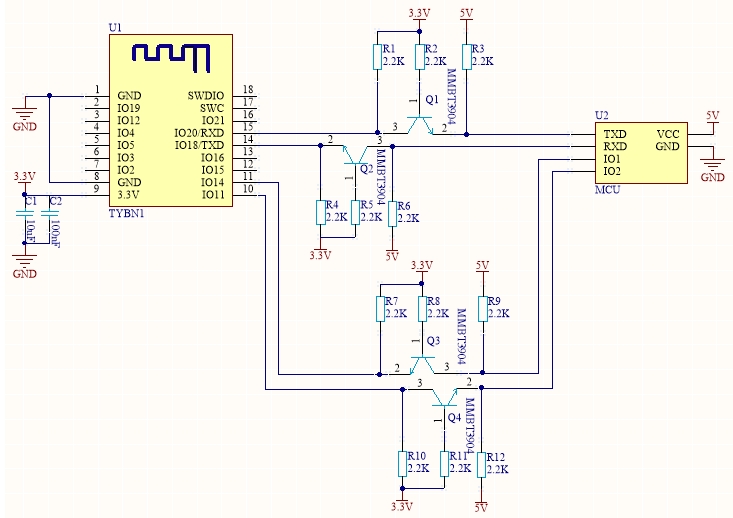
Task: Click the VCC pin label on U2
Action: tap(669, 133)
